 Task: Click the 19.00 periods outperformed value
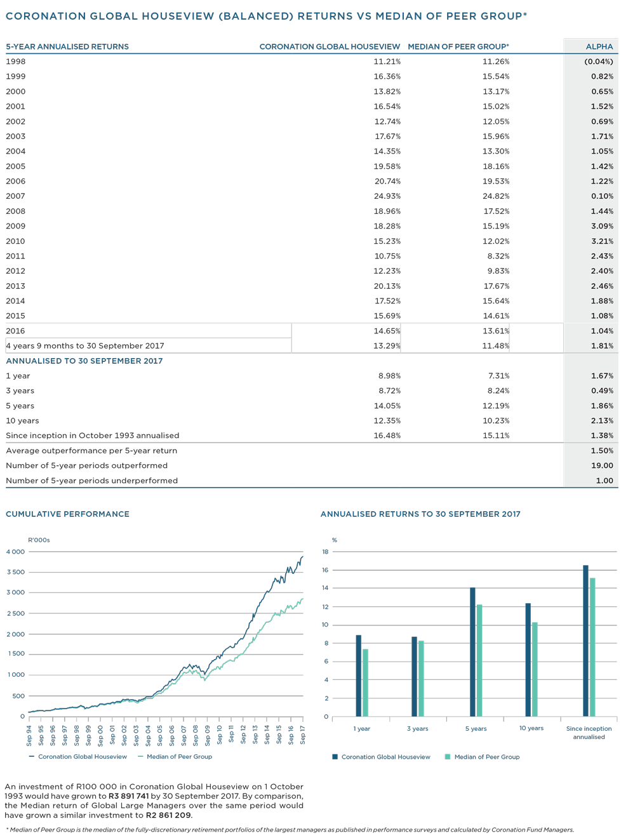602,465
